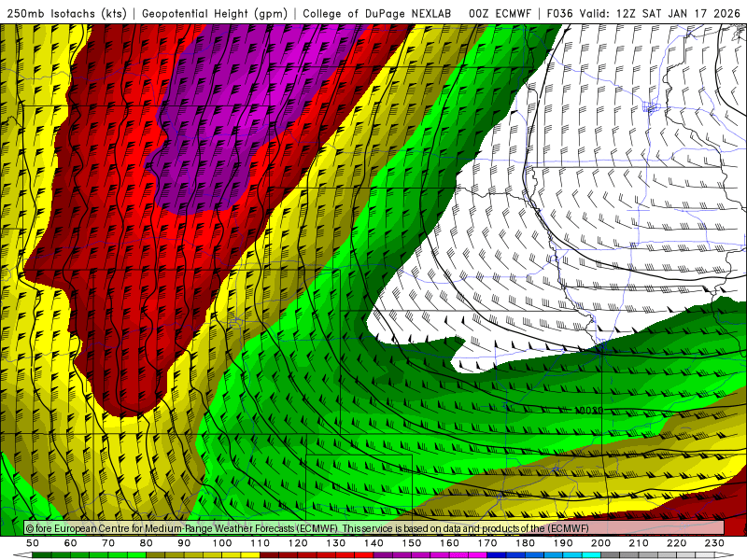Click the "Valid: 12Z SAT JAN 17 2026" text
Screen dimensions: 747x560
click(x=659, y=14)
